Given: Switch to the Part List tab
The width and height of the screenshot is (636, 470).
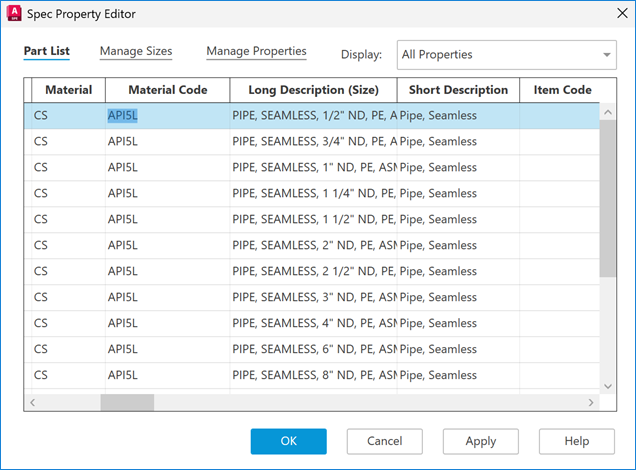Looking at the screenshot, I should (x=46, y=52).
